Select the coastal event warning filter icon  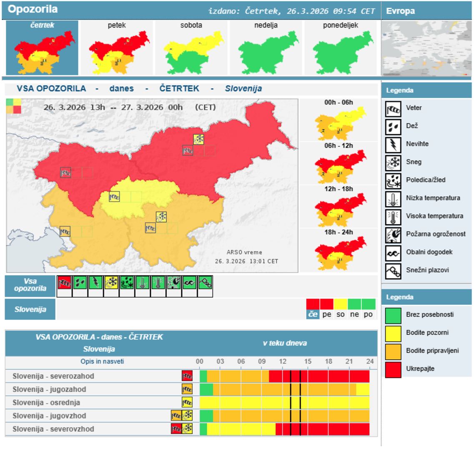coord(190,283)
